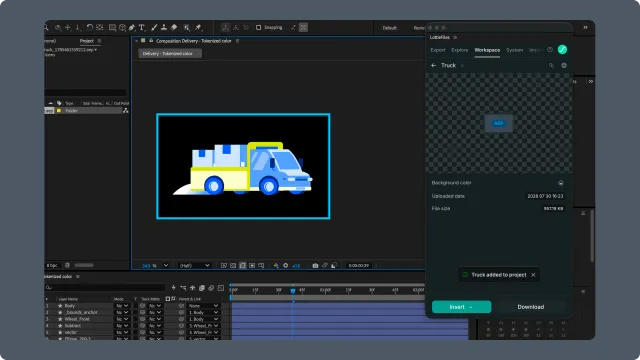Select the Pen tool
The width and height of the screenshot is (640, 360).
(x=132, y=27)
